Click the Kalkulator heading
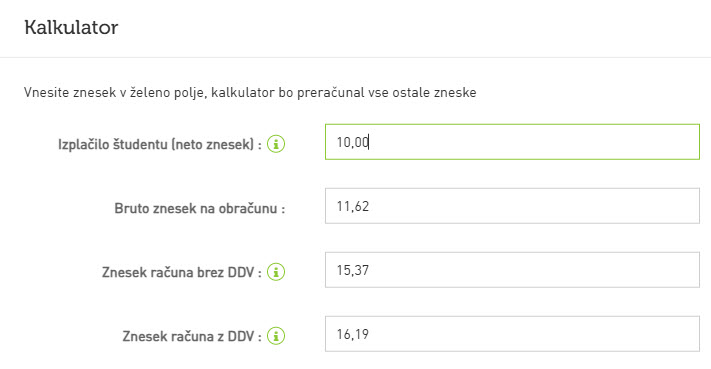Screen dimensions: 711x369 tap(71, 27)
